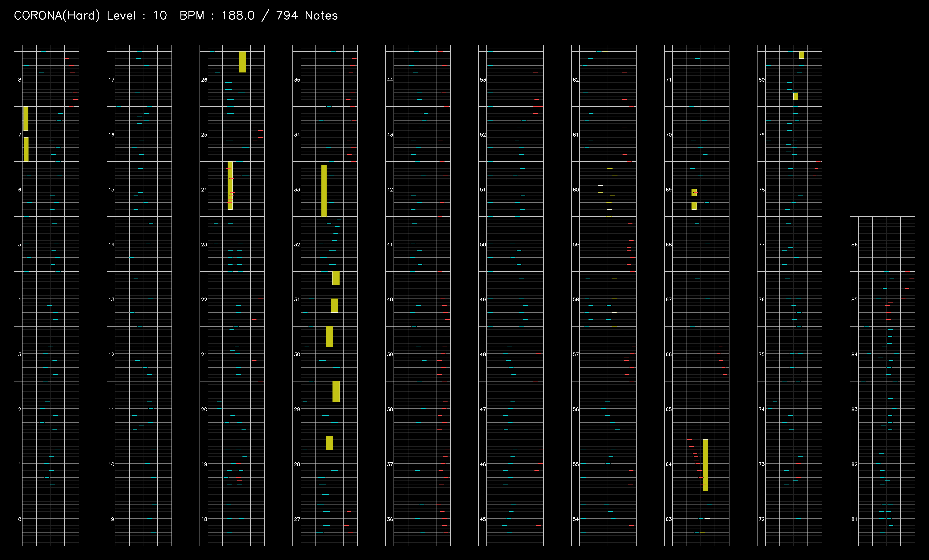Select the Level : 10 text
This screenshot has width=929, height=560.
click(137, 15)
